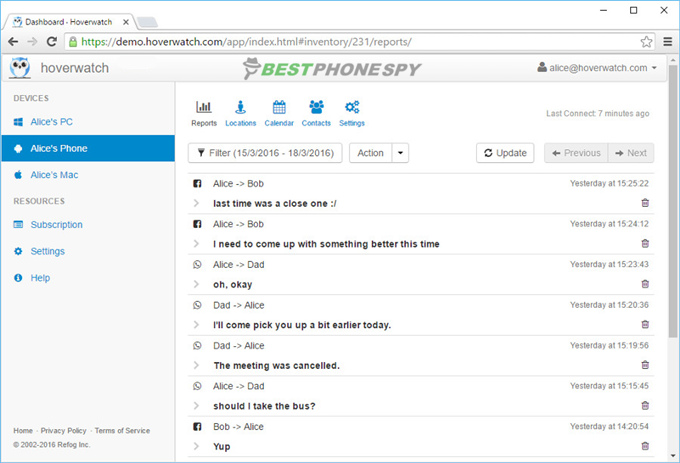Click the Facebook icon on the 15:24:12 message

197,224
